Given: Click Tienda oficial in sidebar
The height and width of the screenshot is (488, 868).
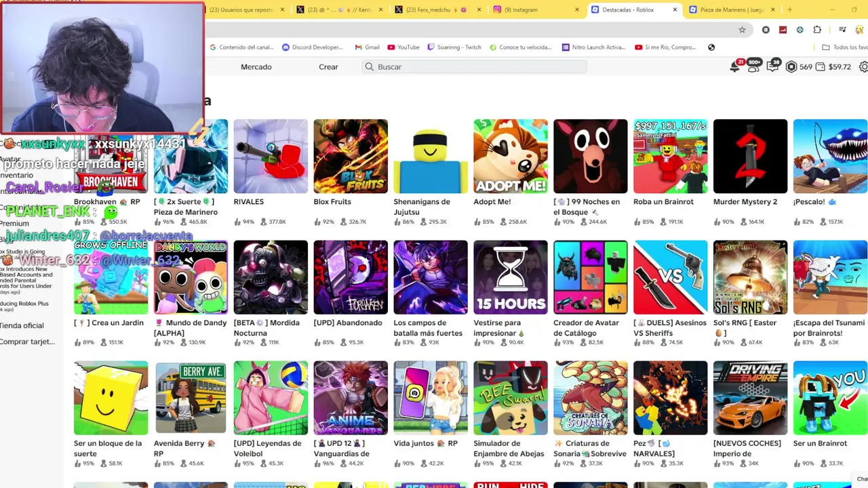Looking at the screenshot, I should click(x=22, y=326).
